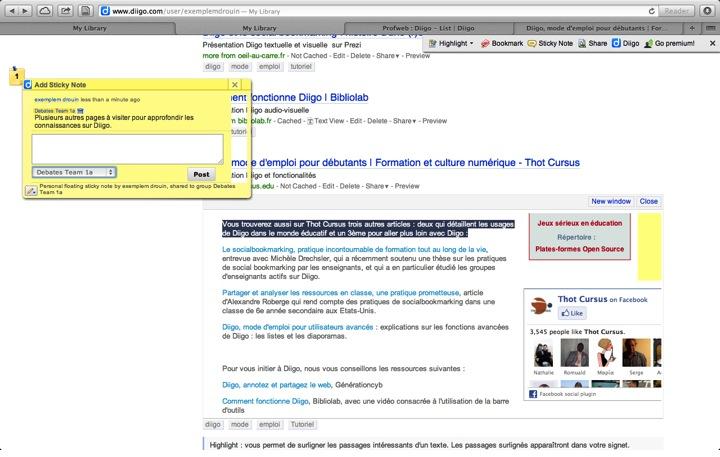Click the Diigo favicon in address bar

click(x=105, y=11)
